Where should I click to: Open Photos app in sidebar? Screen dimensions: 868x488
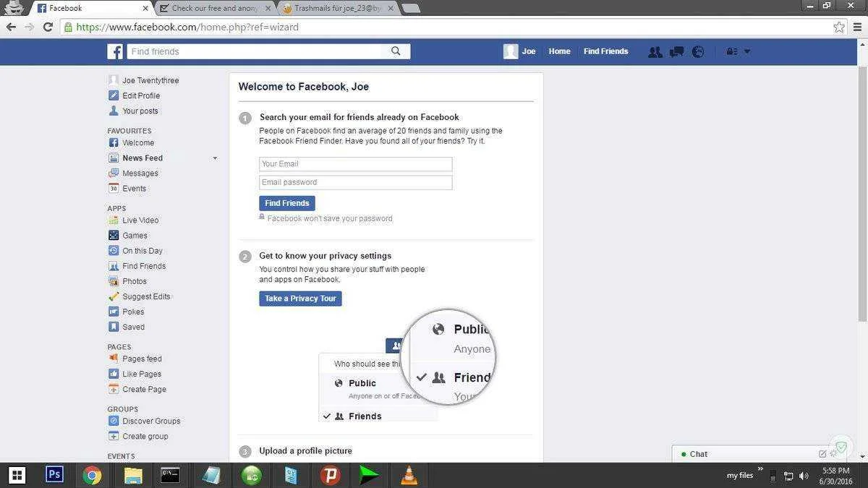pos(135,281)
